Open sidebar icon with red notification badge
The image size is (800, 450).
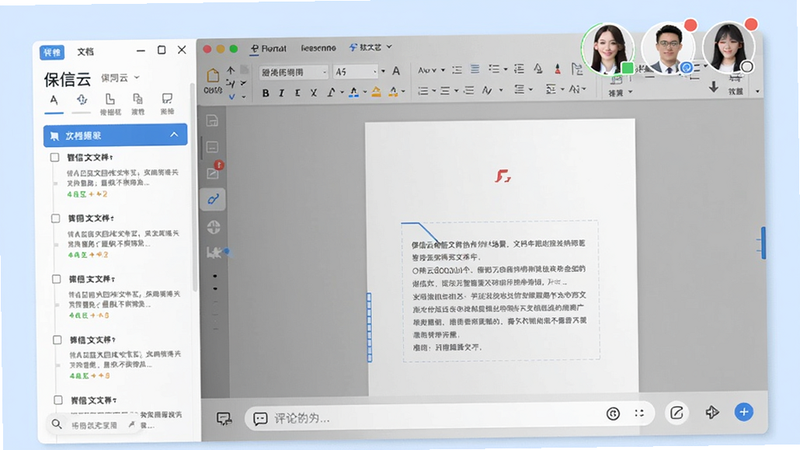[x=213, y=172]
